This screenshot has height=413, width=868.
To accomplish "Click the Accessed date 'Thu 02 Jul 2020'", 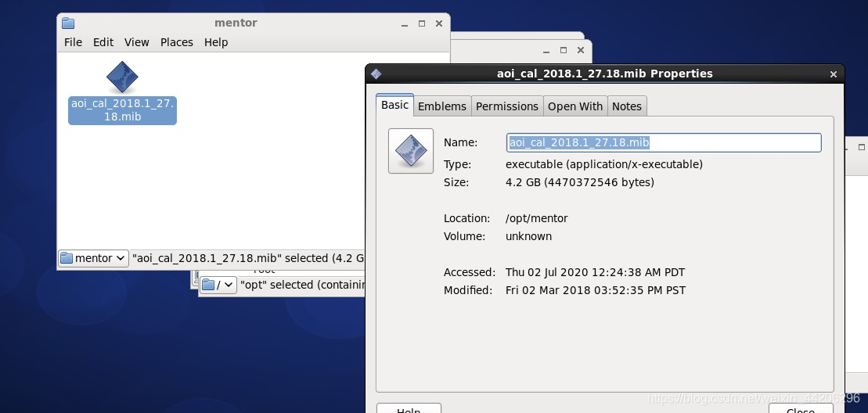I will pyautogui.click(x=595, y=272).
